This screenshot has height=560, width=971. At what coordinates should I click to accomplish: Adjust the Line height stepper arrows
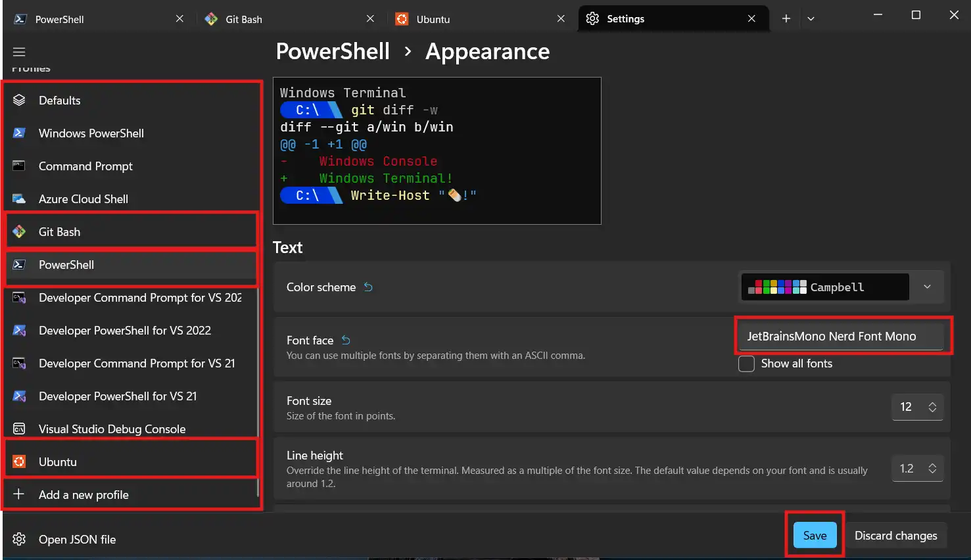tap(932, 468)
